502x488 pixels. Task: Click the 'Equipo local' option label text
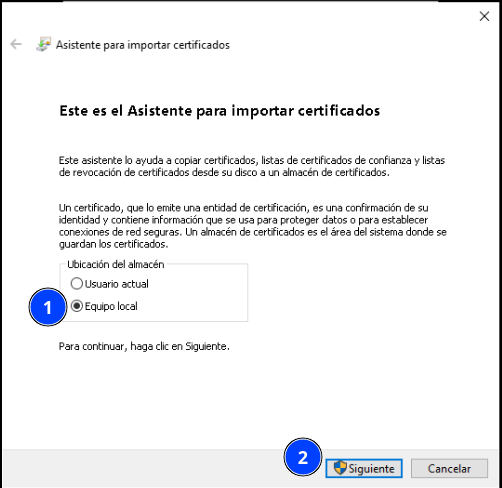pyautogui.click(x=111, y=306)
